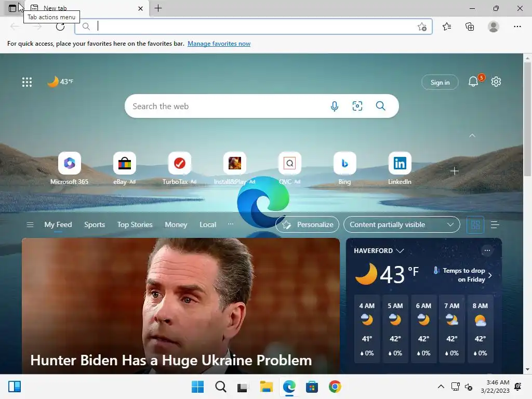Open a new tab with plus button
The image size is (532, 399).
(x=158, y=8)
